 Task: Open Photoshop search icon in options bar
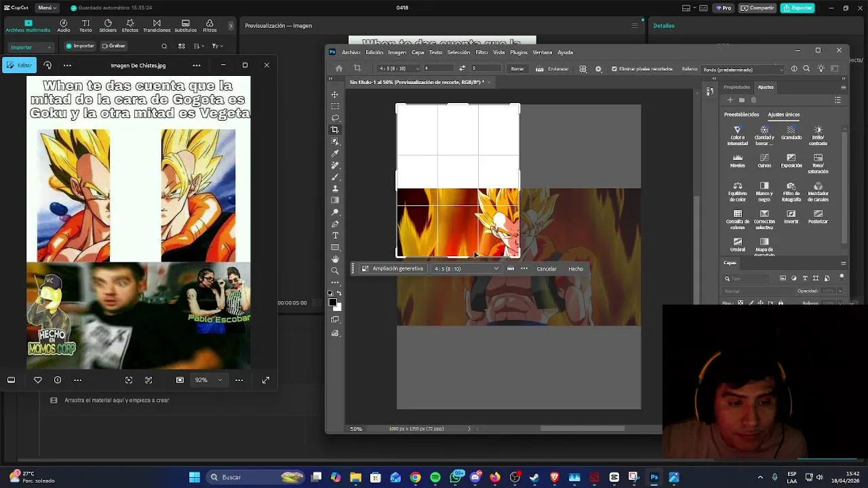(x=806, y=68)
